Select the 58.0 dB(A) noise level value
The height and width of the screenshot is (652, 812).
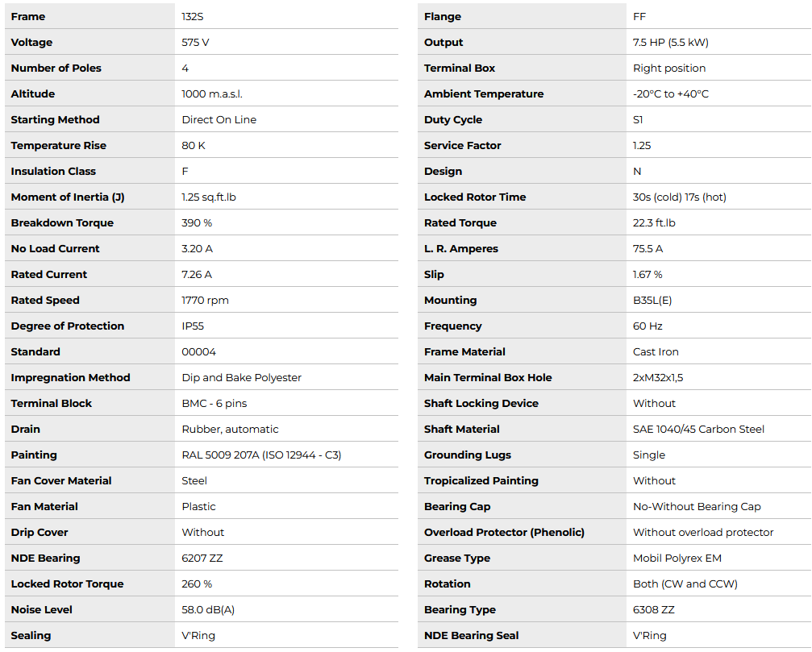(208, 610)
